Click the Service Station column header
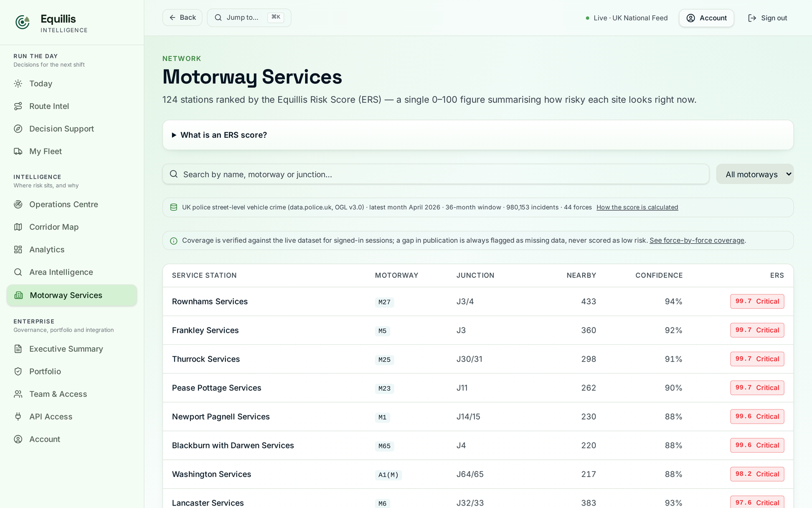Image resolution: width=812 pixels, height=508 pixels. [204, 275]
